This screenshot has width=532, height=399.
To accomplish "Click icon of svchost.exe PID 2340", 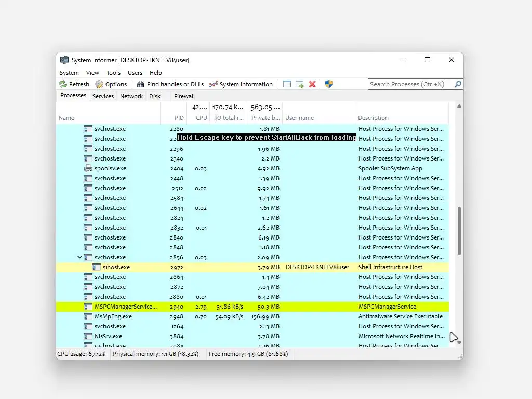I will (88, 158).
